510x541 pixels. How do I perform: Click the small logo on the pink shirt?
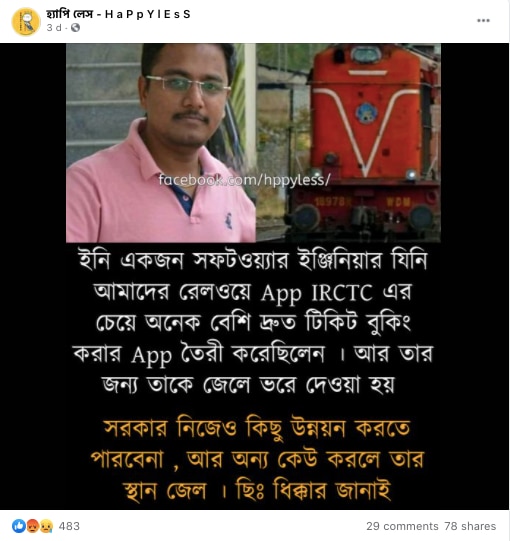click(229, 221)
